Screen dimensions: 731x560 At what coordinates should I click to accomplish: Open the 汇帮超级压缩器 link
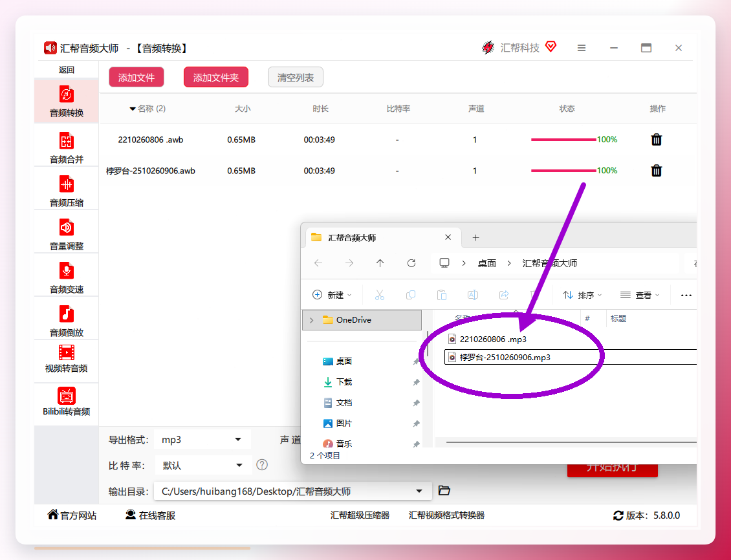360,515
